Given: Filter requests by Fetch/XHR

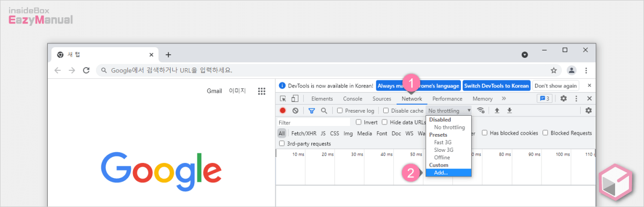Looking at the screenshot, I should pos(304,133).
